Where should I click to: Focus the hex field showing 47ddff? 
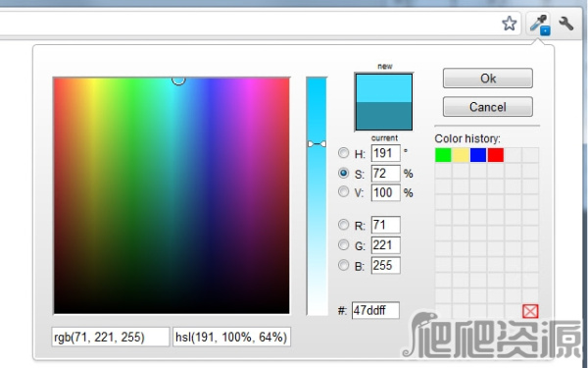[x=375, y=310]
